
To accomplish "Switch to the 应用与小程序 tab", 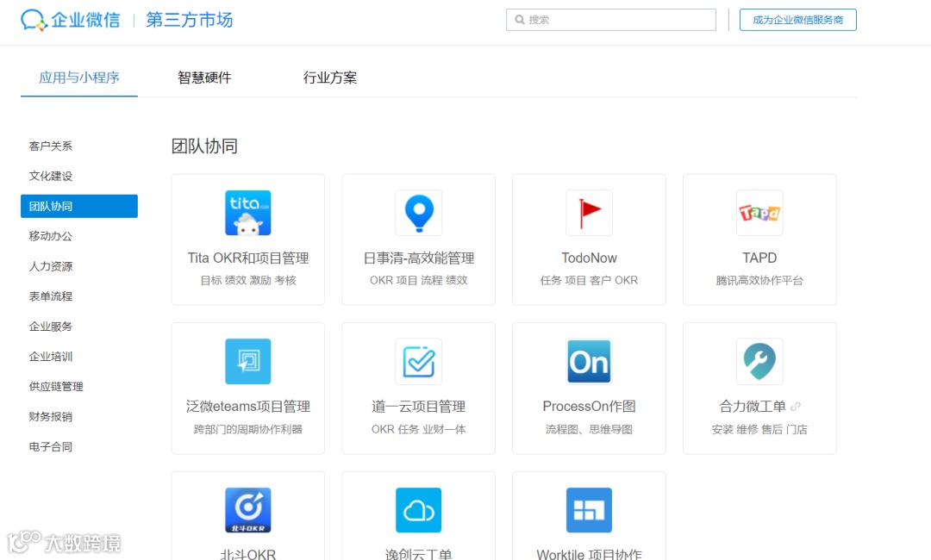I will pyautogui.click(x=79, y=78).
